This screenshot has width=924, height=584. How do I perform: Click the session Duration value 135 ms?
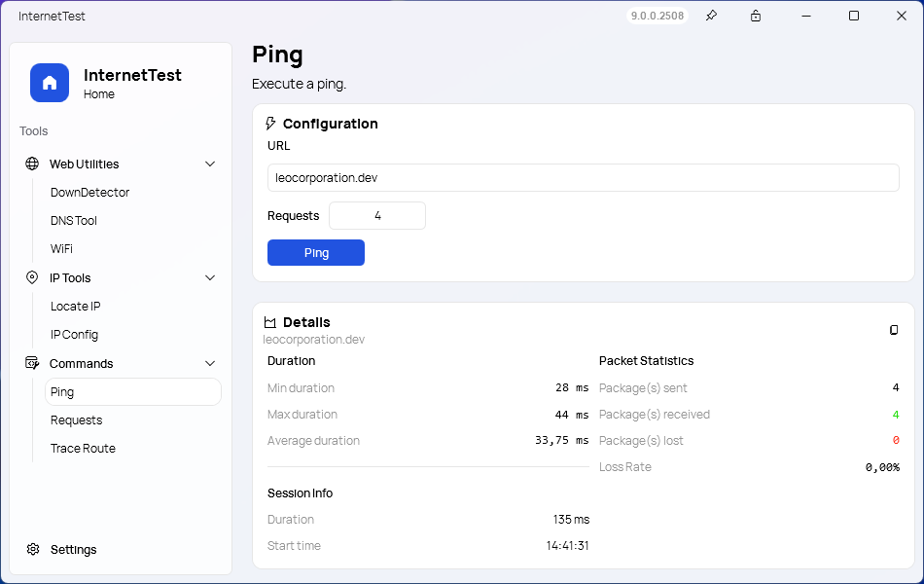point(571,519)
